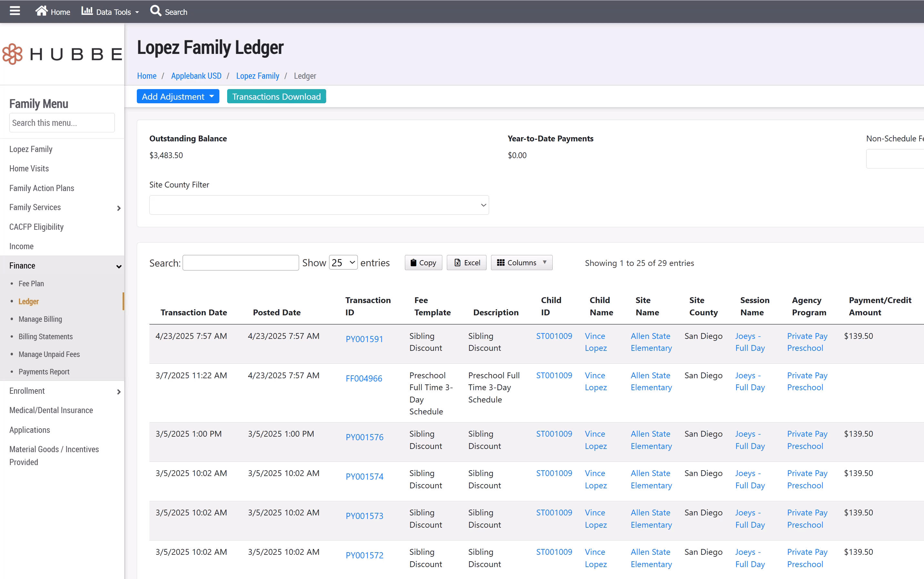Open the hamburger menu icon
This screenshot has width=924, height=579.
[15, 11]
